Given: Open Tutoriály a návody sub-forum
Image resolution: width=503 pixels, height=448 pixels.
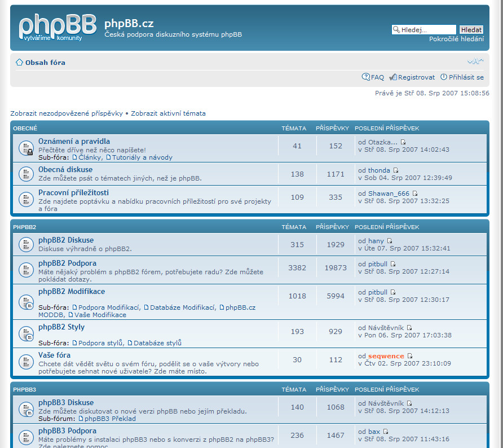Looking at the screenshot, I should pos(142,157).
